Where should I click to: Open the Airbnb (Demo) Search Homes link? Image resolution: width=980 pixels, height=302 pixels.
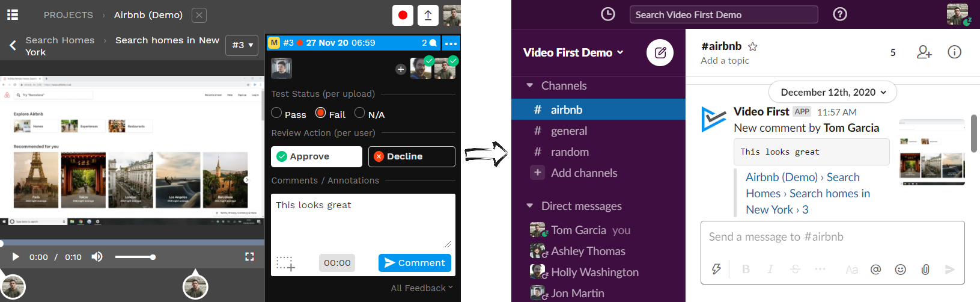[x=808, y=193]
